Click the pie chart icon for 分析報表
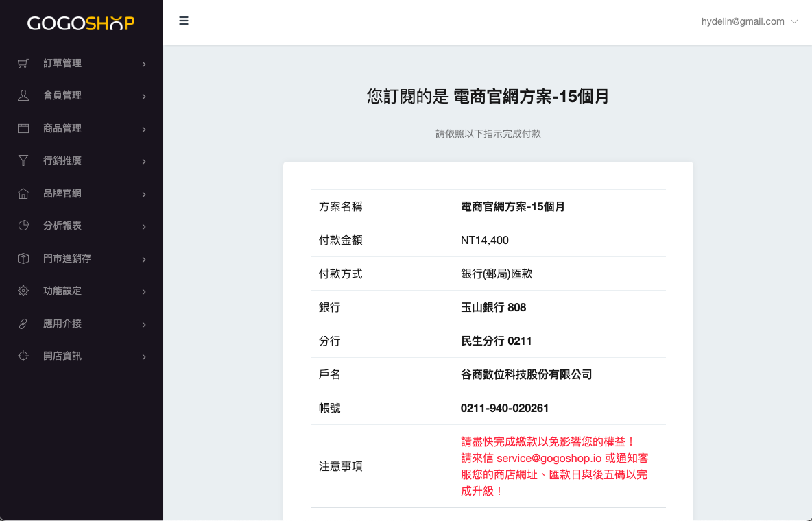Viewport: 812px width, 521px height. click(x=23, y=226)
